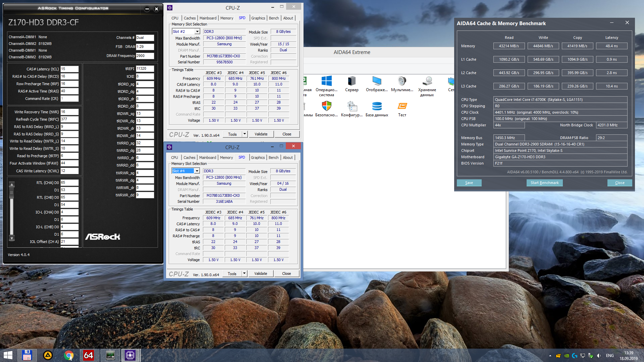Expand the Slot #2 memory slot dropdown
The width and height of the screenshot is (644, 362).
pos(197,32)
